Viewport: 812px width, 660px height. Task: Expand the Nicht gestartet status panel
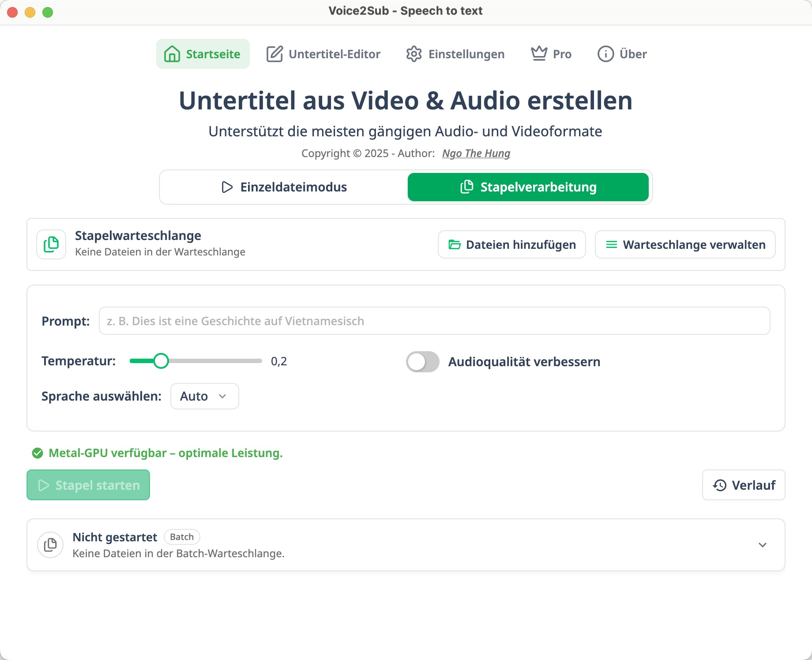pyautogui.click(x=763, y=545)
